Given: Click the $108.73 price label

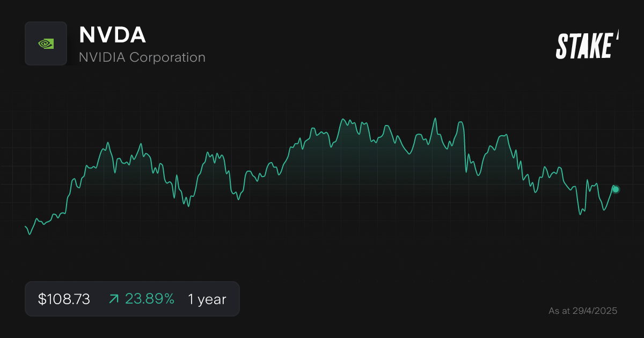Looking at the screenshot, I should 63,299.
